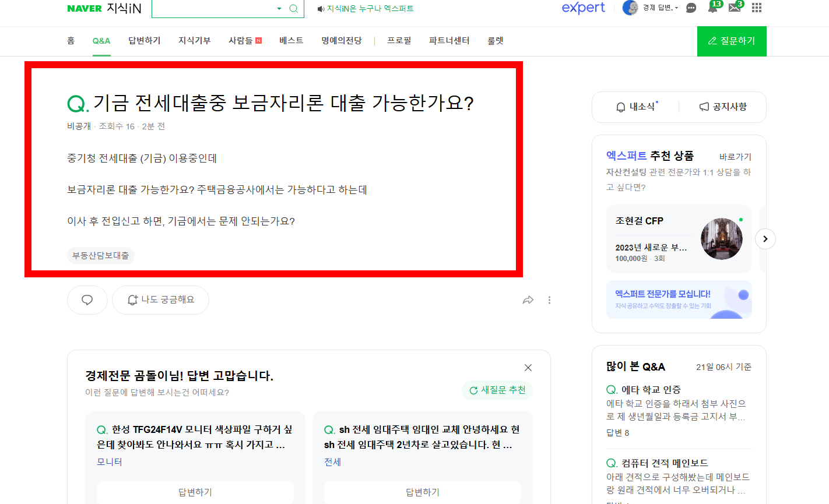Open the 명예의전당 tab
829x504 pixels.
coord(342,41)
